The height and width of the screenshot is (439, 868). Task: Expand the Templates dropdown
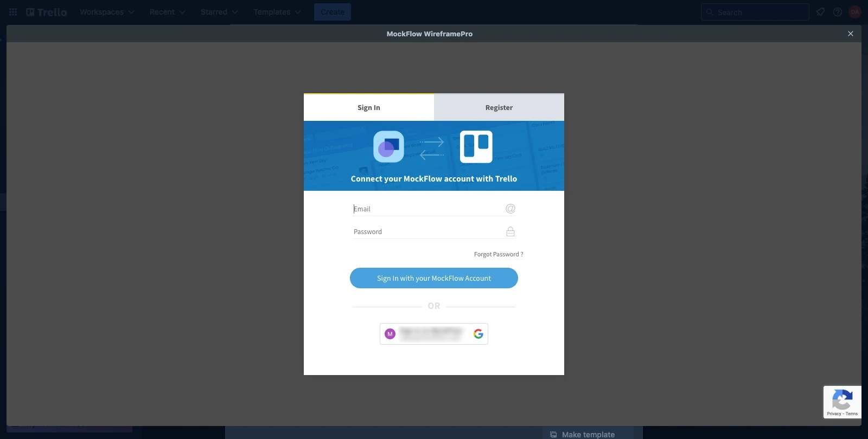pyautogui.click(x=277, y=12)
